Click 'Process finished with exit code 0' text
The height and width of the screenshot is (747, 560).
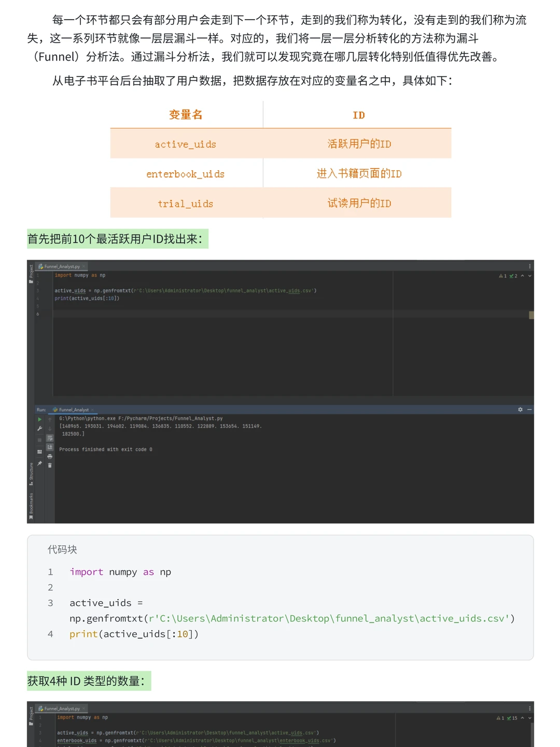[106, 449]
